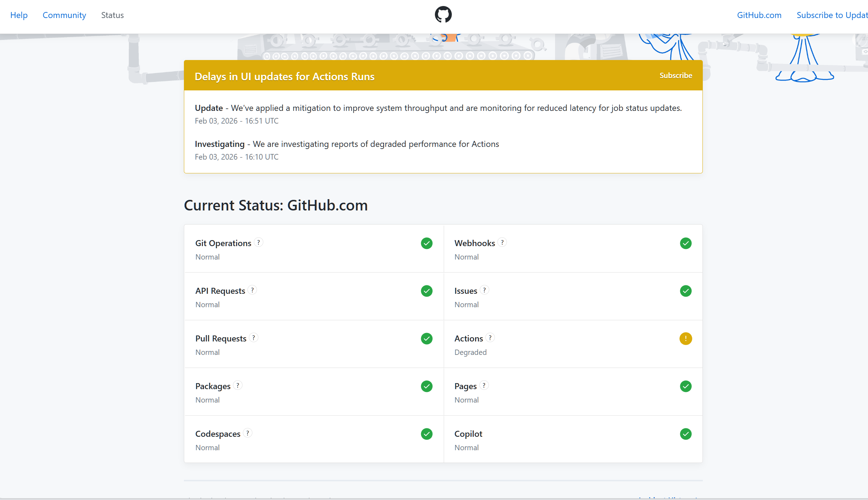Click the question mark beside Webhooks
868x500 pixels.
click(502, 243)
